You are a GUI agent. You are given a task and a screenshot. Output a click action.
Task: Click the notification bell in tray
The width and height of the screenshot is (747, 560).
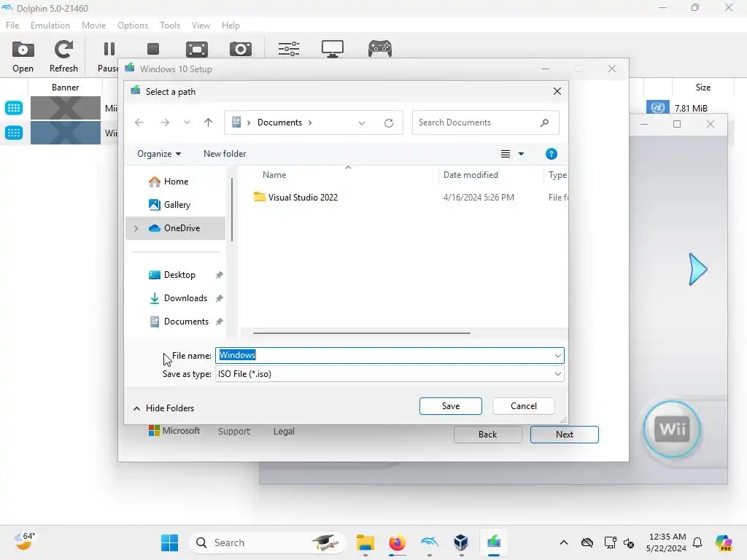point(697,542)
